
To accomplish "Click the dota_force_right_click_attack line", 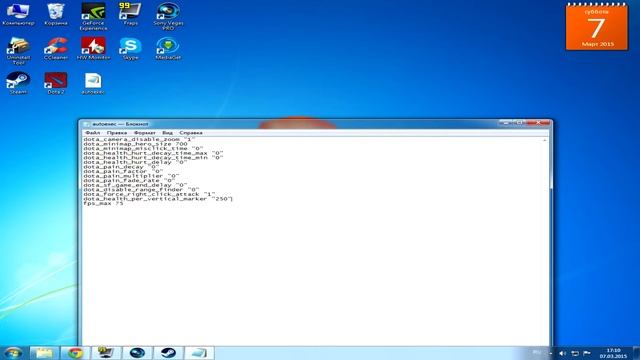I will [149, 194].
